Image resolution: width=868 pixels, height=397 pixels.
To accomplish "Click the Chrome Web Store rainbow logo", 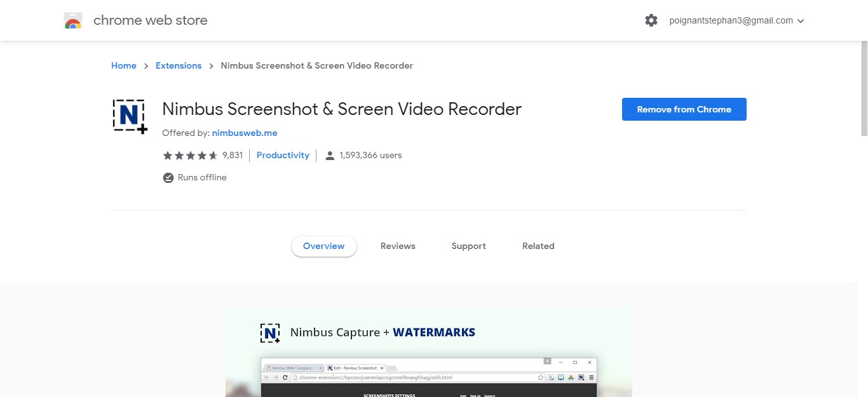I will pyautogui.click(x=73, y=20).
